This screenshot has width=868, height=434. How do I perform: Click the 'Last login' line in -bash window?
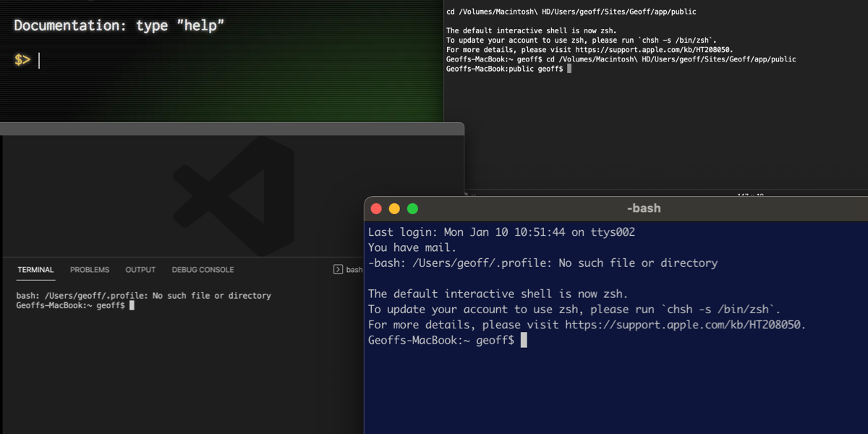501,232
